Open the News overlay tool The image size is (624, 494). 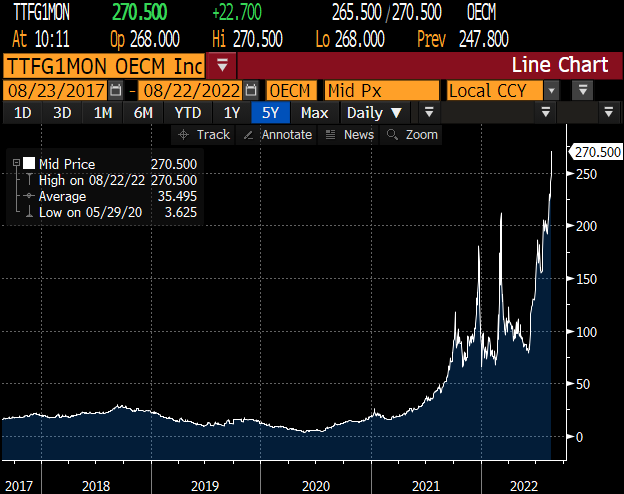point(349,135)
